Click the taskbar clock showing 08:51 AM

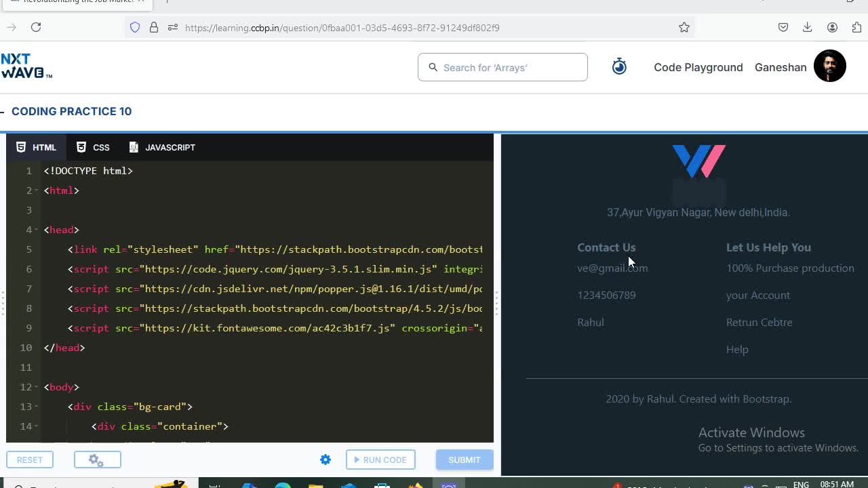pyautogui.click(x=837, y=485)
